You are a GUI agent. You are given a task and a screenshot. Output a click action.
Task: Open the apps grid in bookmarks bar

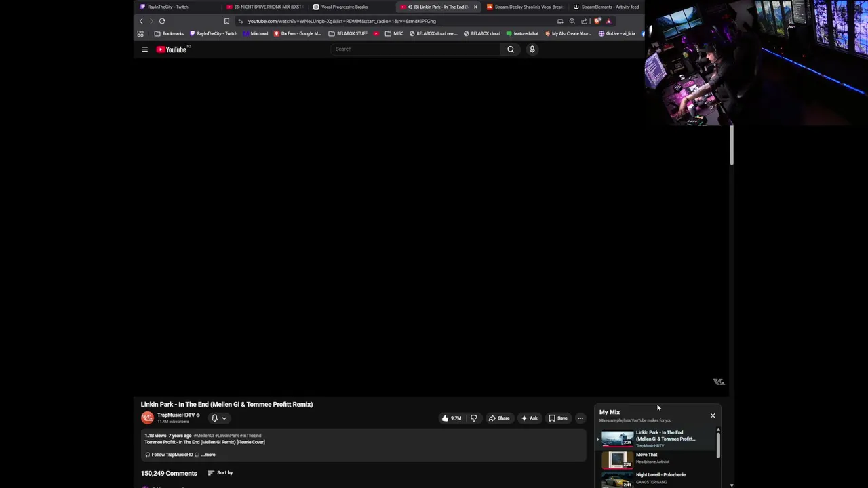click(x=140, y=33)
